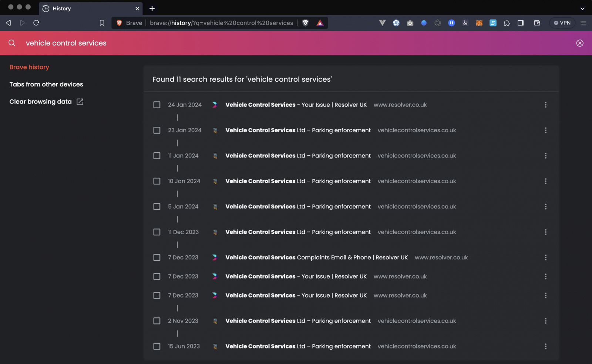This screenshot has height=364, width=592.
Task: Select checkbox for 23 Jan 2024 entry
Action: tap(157, 130)
